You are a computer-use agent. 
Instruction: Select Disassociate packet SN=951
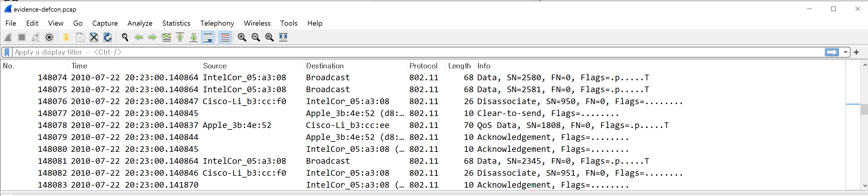423,173
